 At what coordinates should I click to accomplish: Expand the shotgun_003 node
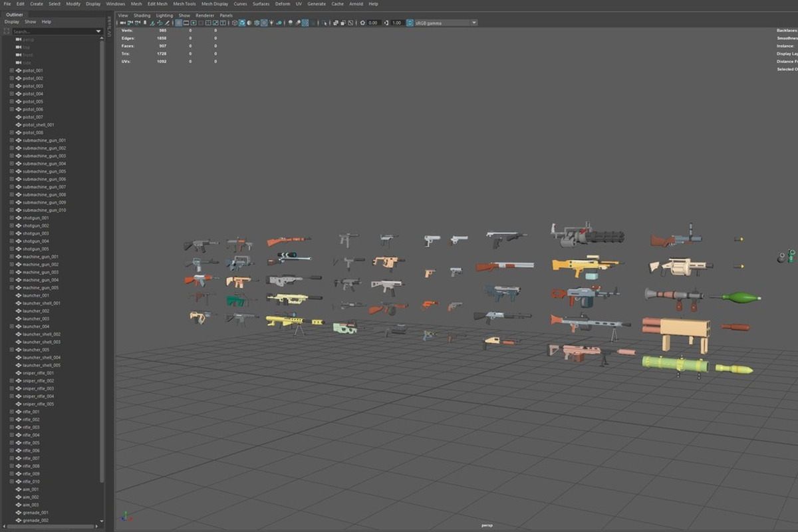click(11, 233)
